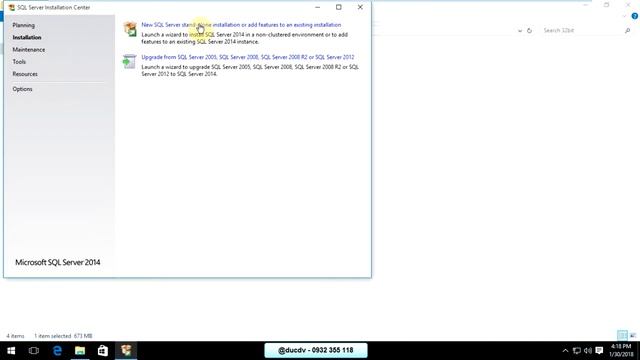The height and width of the screenshot is (360, 640).
Task: Minimize the SQL Server Installation Center window
Action: [x=318, y=7]
